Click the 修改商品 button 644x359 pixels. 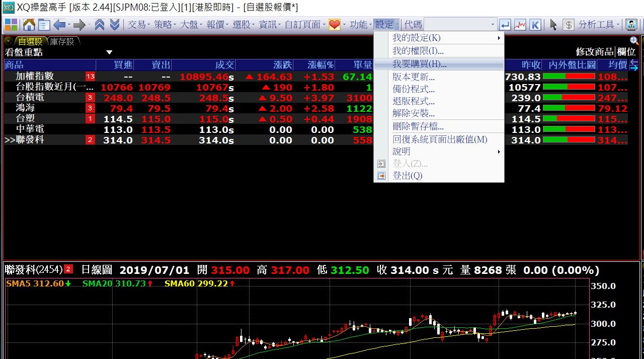coord(595,52)
